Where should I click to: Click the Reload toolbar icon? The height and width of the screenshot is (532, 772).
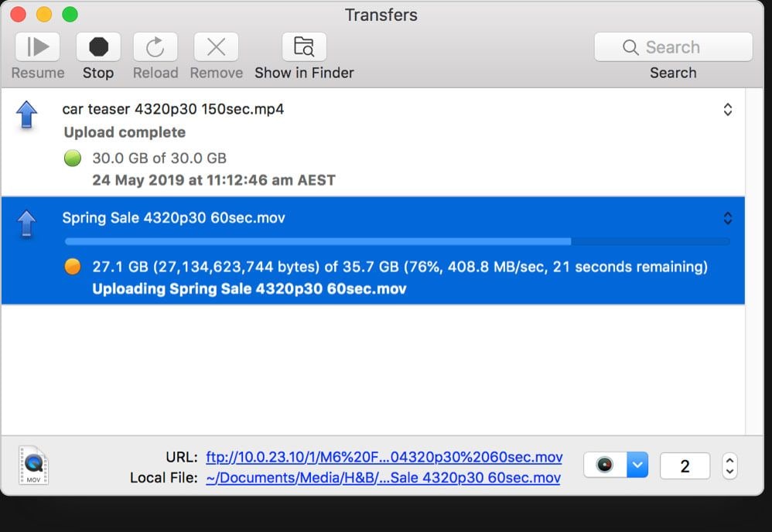(155, 46)
